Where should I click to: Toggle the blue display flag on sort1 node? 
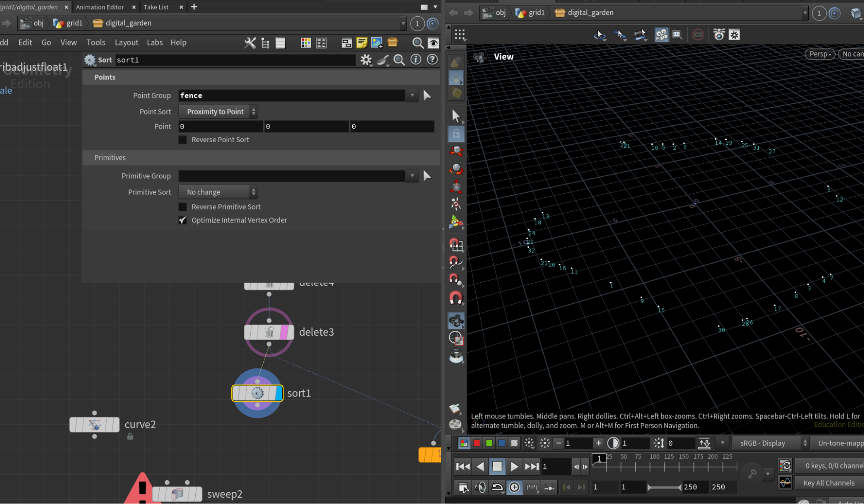(278, 393)
